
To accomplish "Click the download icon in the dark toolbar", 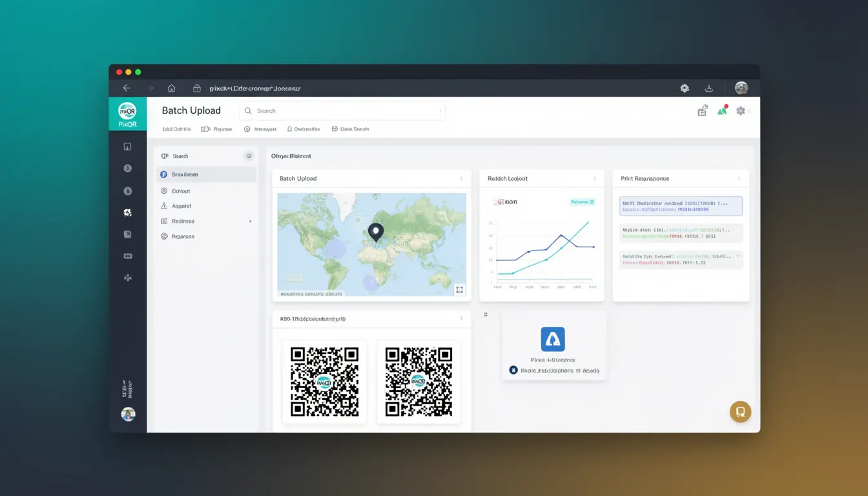I will click(709, 88).
